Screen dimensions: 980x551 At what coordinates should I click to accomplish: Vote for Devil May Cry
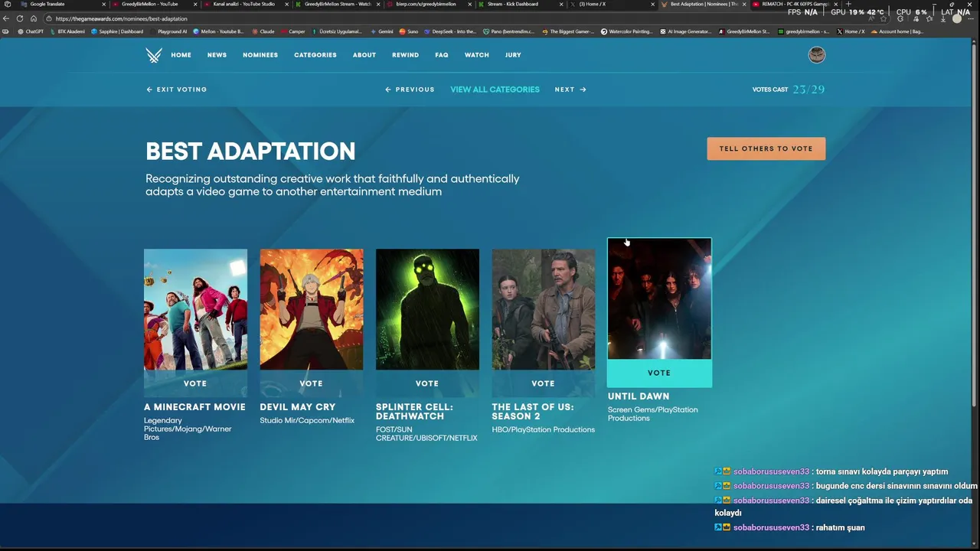[312, 383]
